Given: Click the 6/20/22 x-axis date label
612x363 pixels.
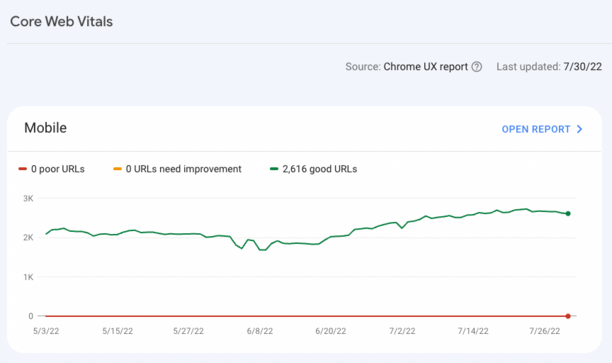Looking at the screenshot, I should pyautogui.click(x=331, y=331).
